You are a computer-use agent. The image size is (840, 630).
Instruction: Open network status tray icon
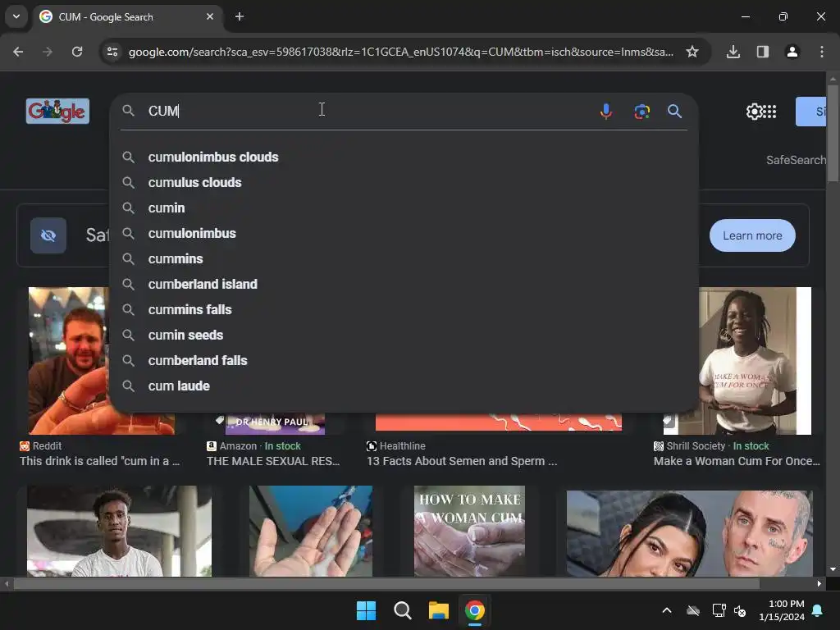tap(719, 610)
